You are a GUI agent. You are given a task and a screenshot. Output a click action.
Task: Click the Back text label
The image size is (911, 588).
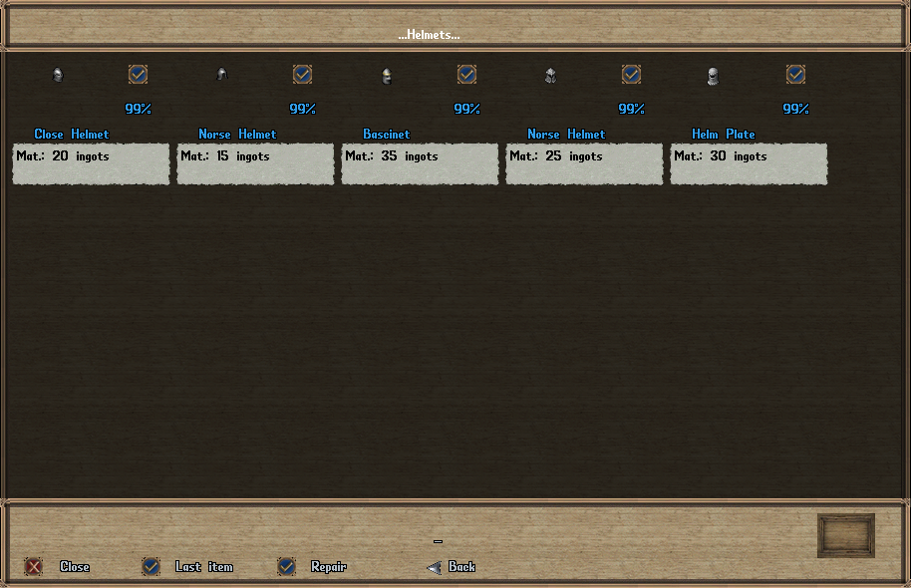[x=461, y=566]
